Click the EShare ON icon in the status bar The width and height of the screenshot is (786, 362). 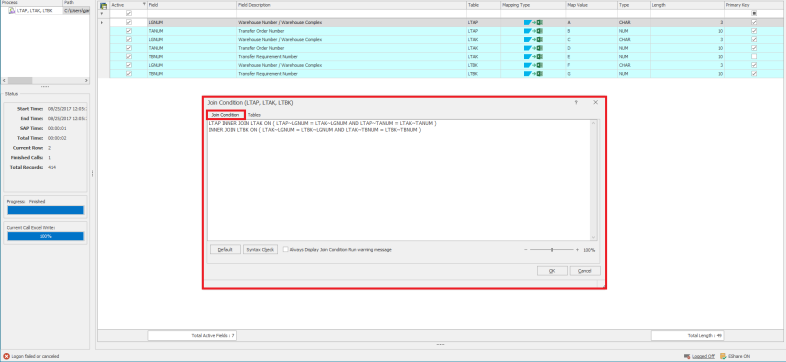point(723,356)
